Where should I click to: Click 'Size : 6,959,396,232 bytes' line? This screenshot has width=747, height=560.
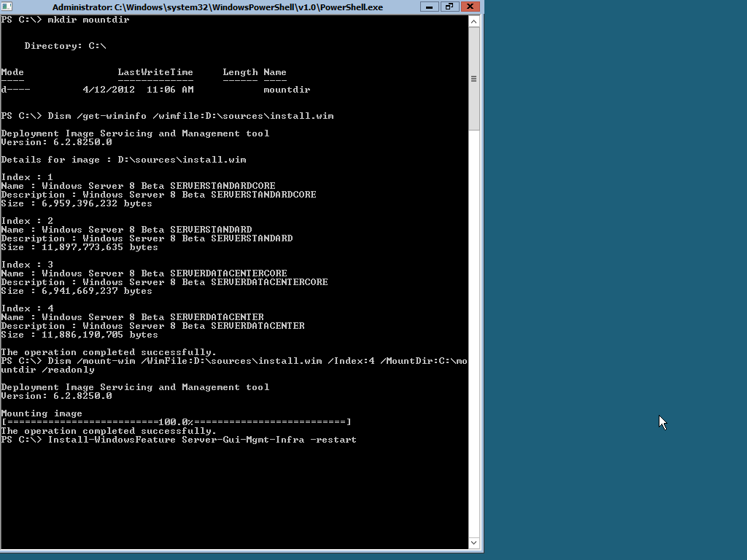77,203
